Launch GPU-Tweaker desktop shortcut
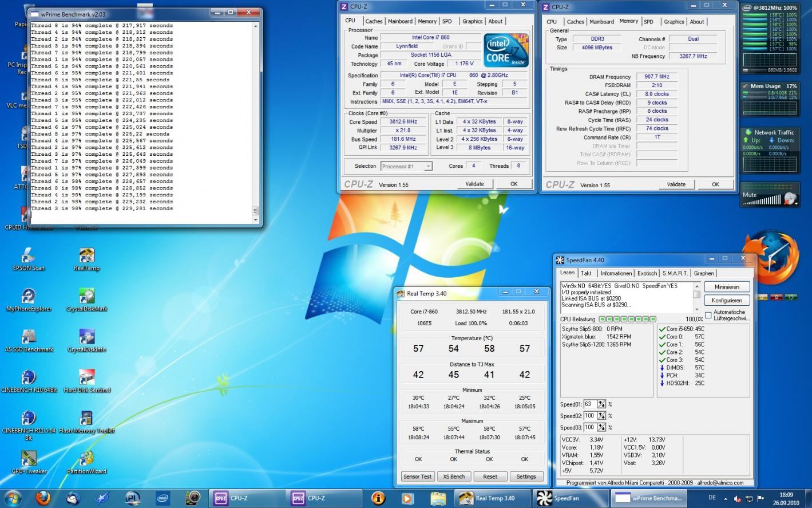 coord(29,462)
